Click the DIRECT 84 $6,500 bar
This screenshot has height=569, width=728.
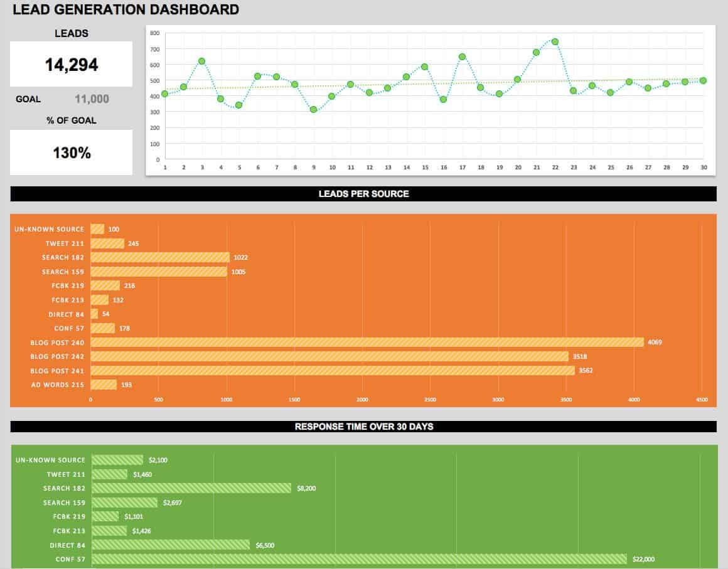pos(169,545)
